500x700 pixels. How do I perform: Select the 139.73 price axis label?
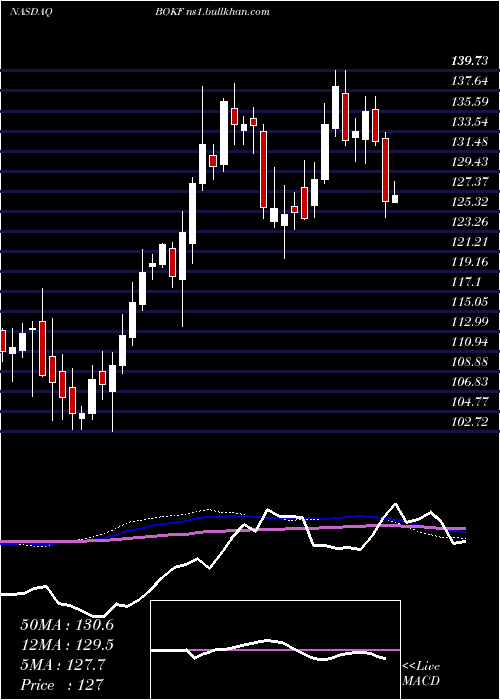click(469, 61)
